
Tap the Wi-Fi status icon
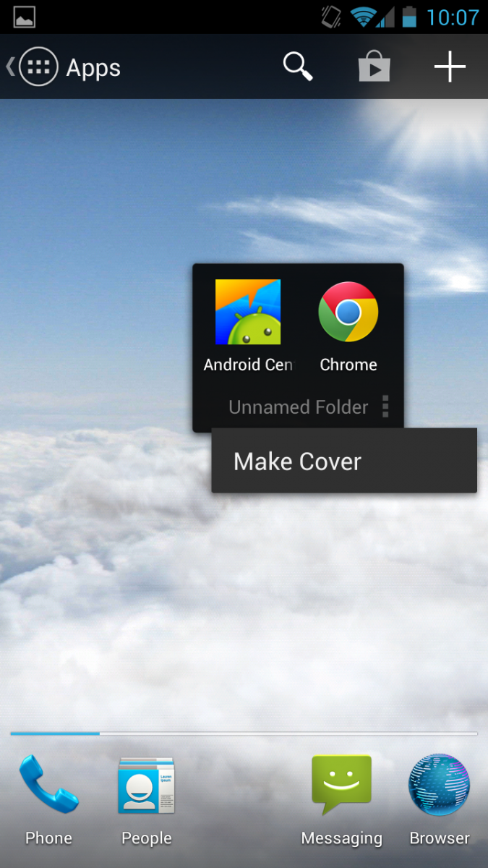363,17
